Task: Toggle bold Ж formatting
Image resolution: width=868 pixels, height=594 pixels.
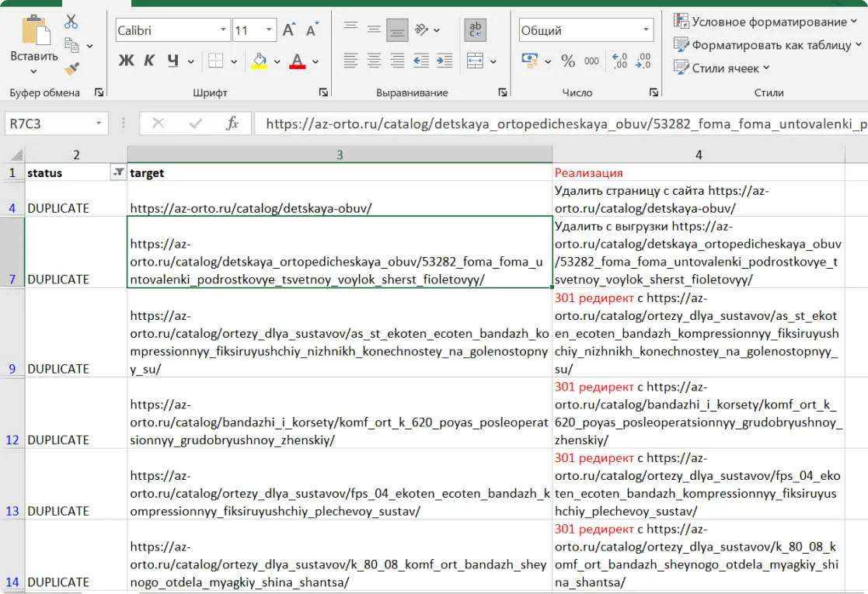Action: pyautogui.click(x=126, y=61)
